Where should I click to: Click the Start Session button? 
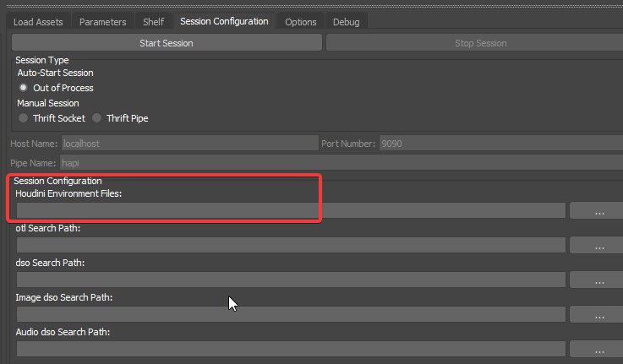(167, 43)
